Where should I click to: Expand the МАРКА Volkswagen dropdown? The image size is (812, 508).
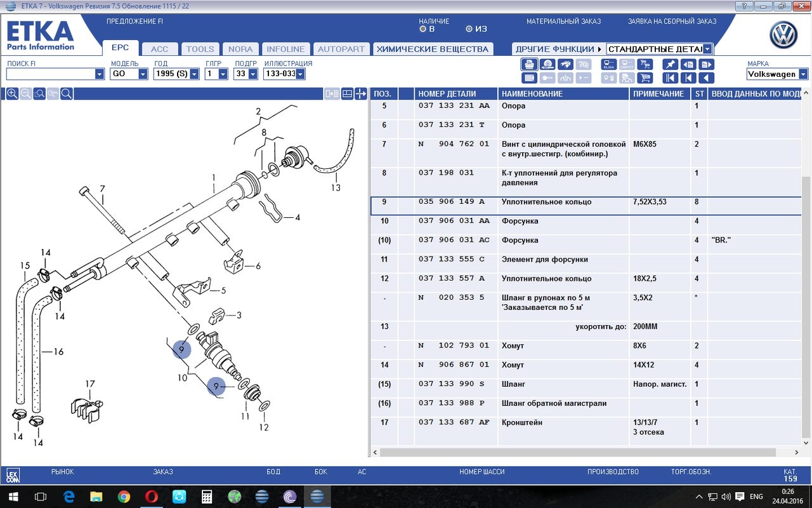click(804, 74)
